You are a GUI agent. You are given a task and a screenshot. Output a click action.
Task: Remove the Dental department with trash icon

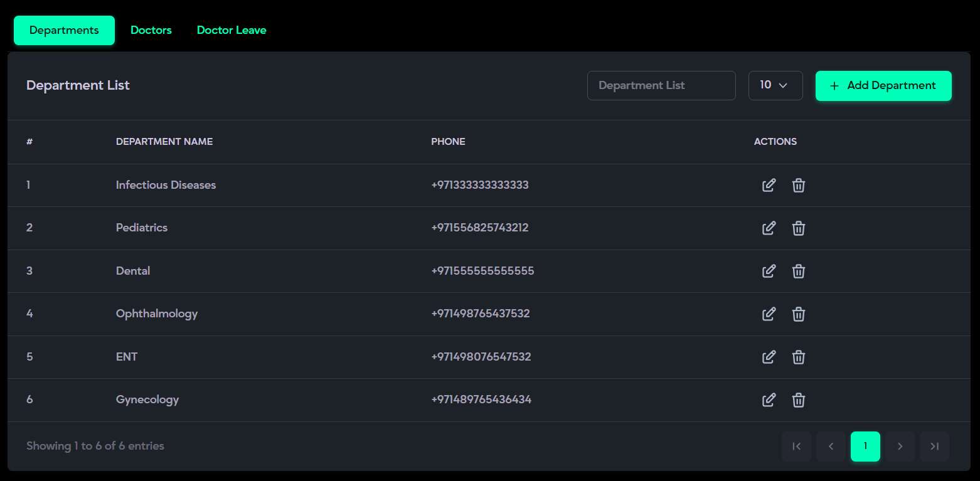tap(798, 271)
